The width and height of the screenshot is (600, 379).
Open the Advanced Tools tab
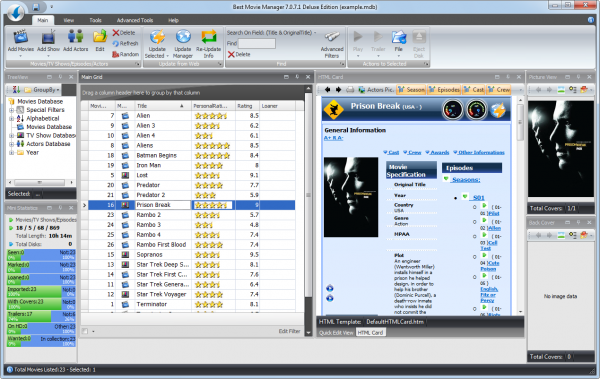[135, 20]
